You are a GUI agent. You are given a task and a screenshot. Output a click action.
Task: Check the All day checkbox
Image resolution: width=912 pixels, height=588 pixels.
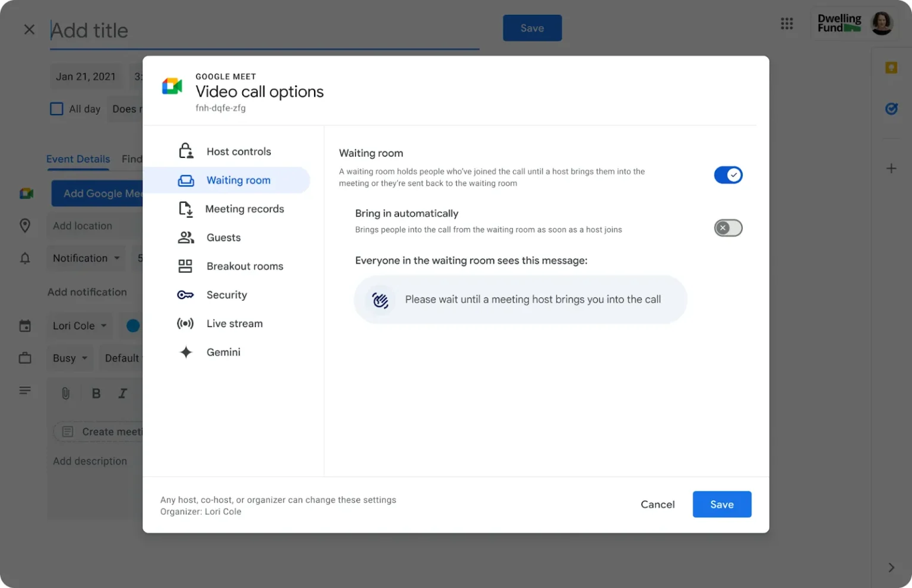pyautogui.click(x=56, y=109)
